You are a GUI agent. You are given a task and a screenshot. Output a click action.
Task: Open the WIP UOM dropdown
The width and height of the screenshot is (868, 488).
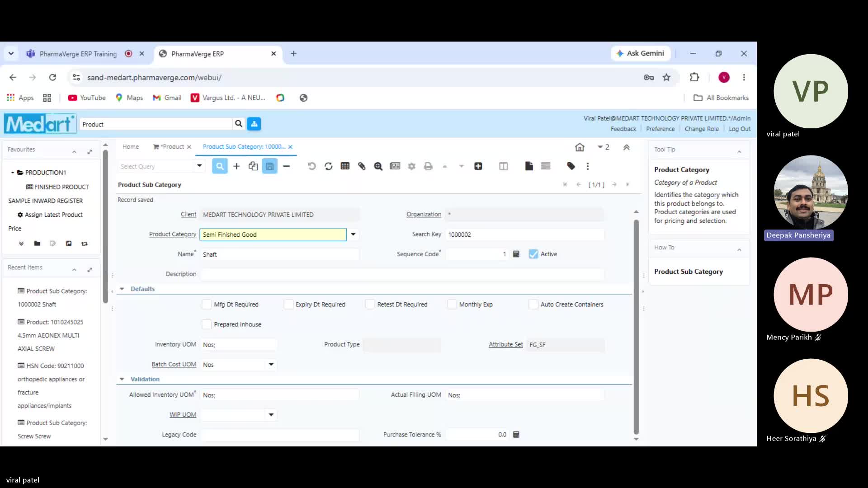pyautogui.click(x=271, y=415)
